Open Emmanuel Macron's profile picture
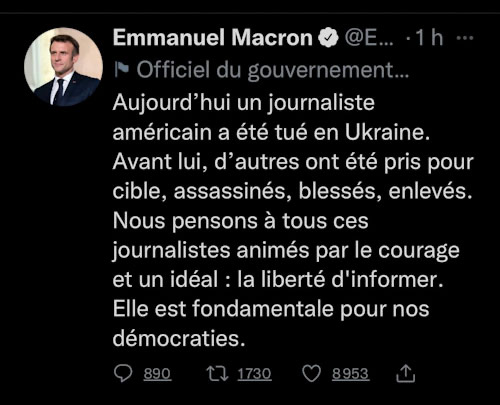The height and width of the screenshot is (405, 500). [x=63, y=67]
